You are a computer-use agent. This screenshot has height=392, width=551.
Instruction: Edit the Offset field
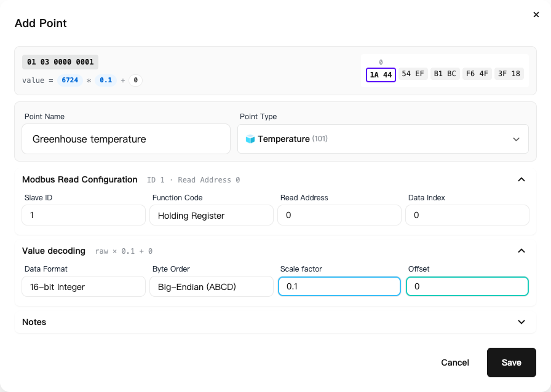[467, 286]
